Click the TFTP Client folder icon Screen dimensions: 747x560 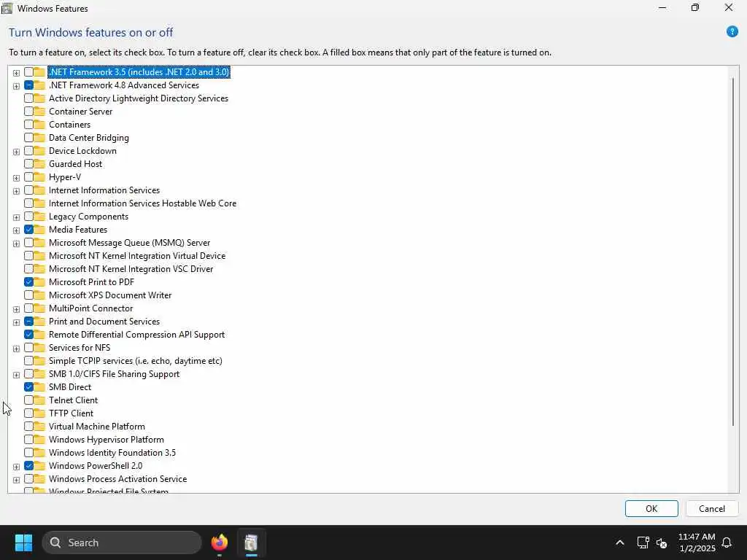pyautogui.click(x=39, y=413)
